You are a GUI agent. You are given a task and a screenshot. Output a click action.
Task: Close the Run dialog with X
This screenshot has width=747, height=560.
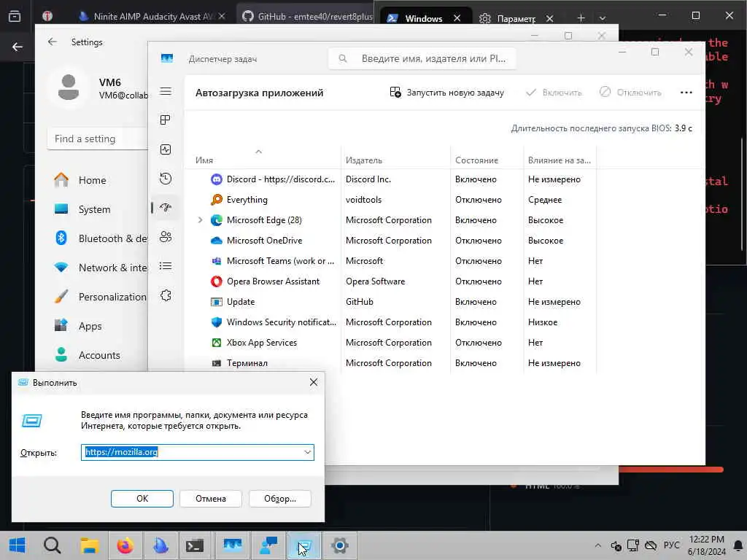tap(313, 382)
